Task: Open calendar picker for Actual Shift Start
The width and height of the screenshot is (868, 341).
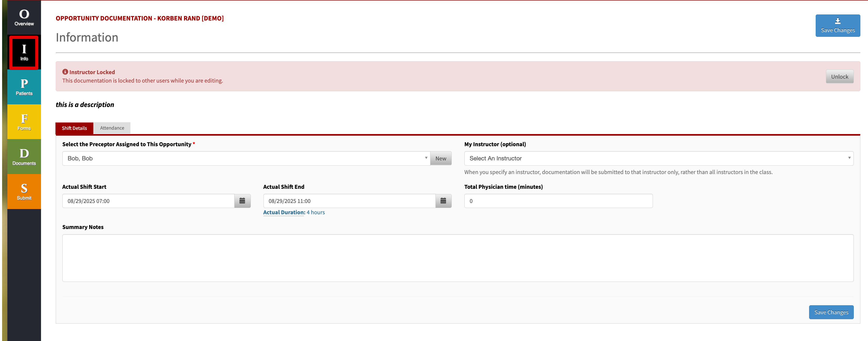Action: point(242,201)
